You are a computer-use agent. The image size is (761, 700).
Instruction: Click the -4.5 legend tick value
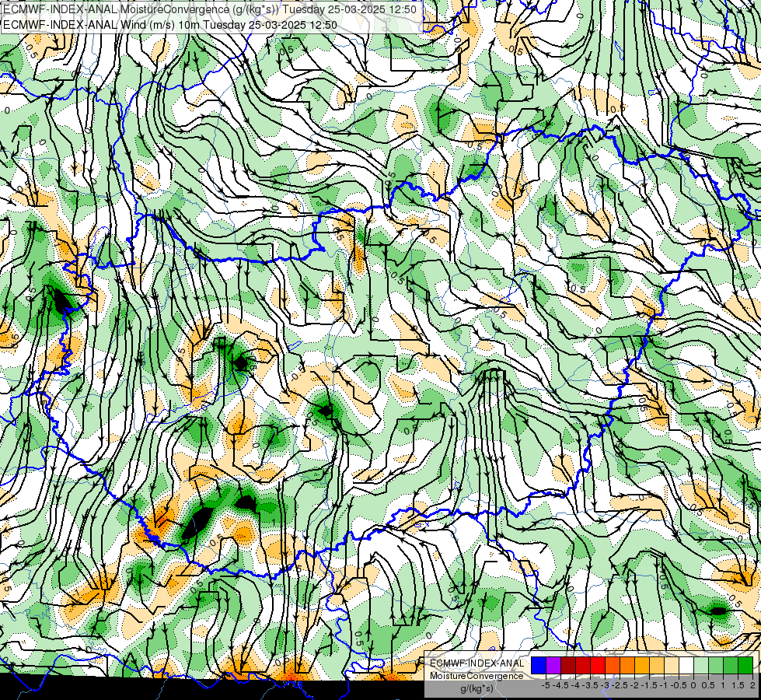click(561, 685)
